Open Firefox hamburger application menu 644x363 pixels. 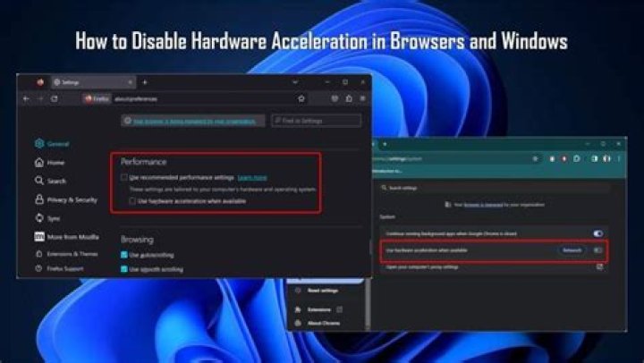(x=362, y=98)
